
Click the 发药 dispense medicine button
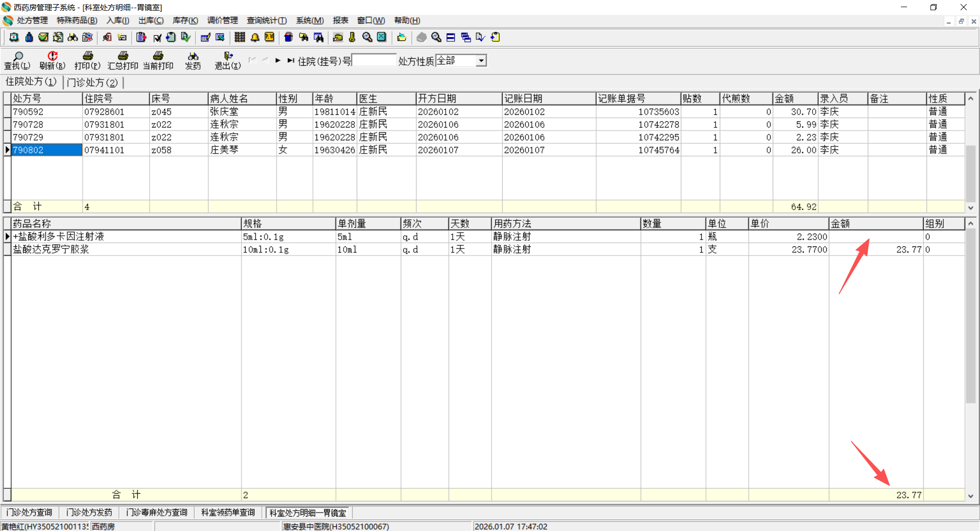(x=193, y=60)
